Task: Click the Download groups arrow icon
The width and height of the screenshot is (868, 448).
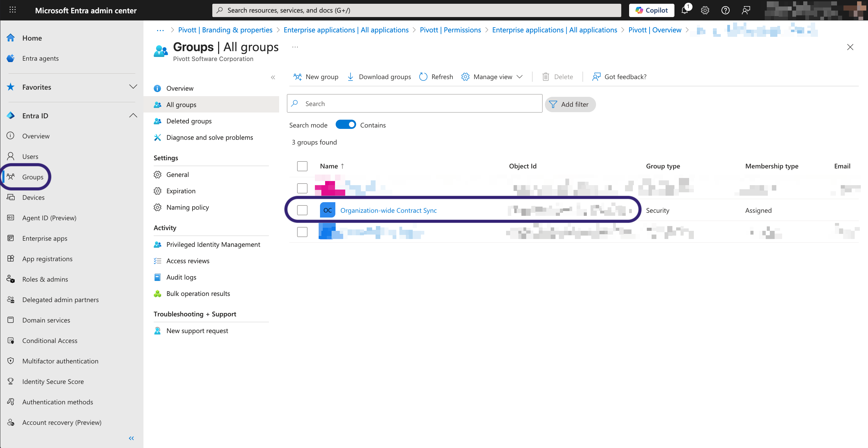Action: click(x=350, y=77)
